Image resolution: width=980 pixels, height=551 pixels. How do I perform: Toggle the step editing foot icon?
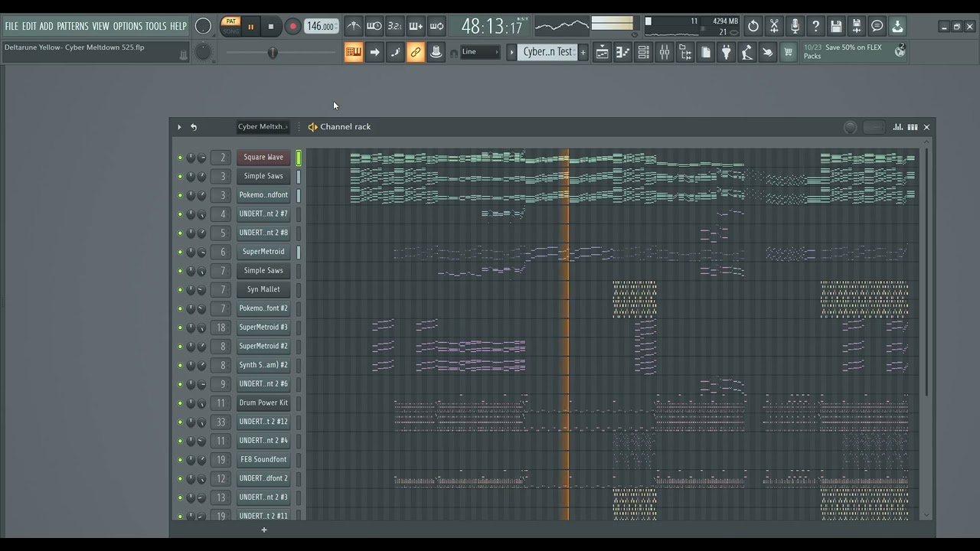395,52
